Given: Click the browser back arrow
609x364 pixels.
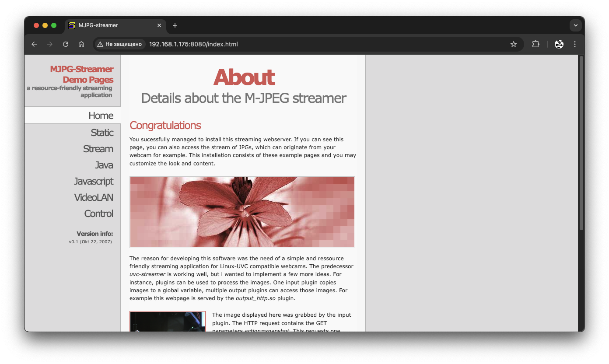Looking at the screenshot, I should [34, 44].
